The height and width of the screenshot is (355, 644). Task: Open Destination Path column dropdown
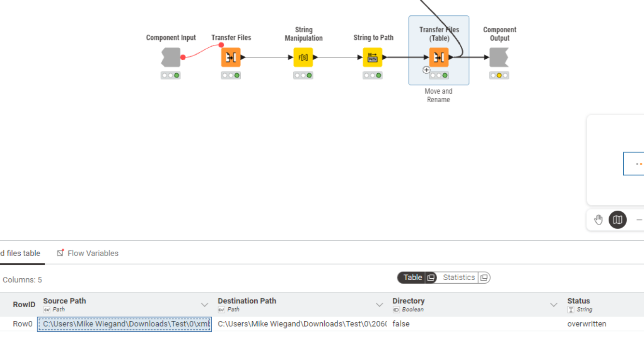coord(379,305)
